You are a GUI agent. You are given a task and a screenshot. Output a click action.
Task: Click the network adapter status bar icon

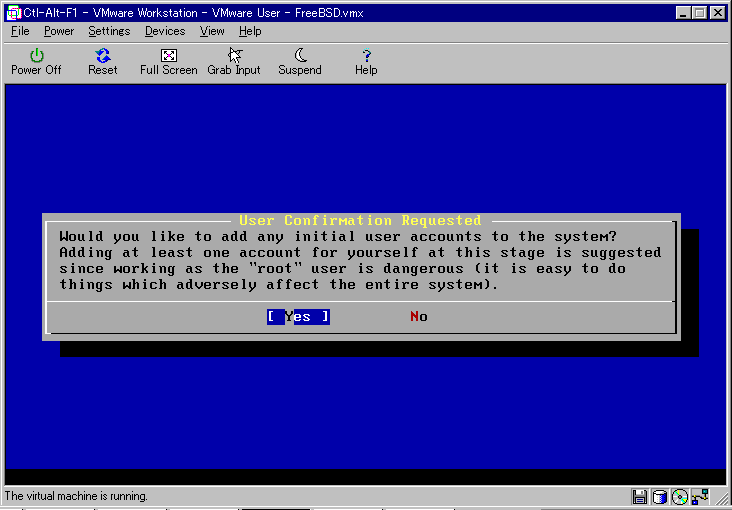(x=701, y=496)
